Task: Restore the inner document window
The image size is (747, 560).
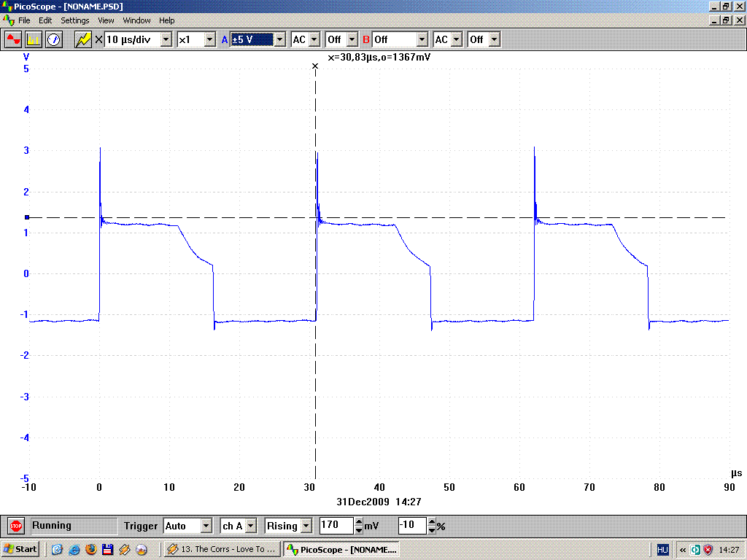Action: click(726, 20)
